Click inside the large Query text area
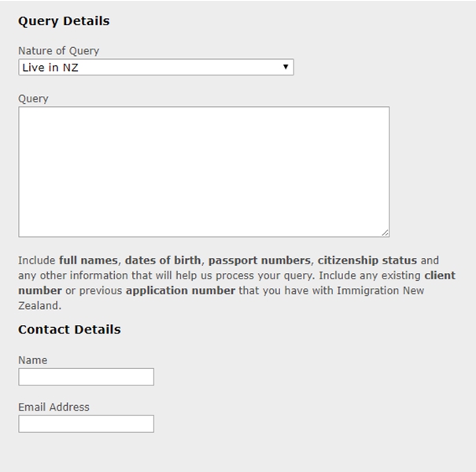The image size is (476, 472). click(x=203, y=171)
